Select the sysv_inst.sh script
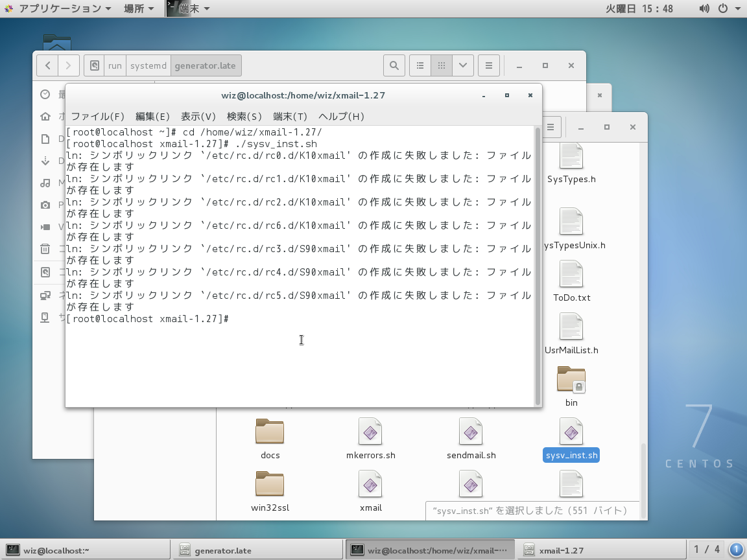Image resolution: width=747 pixels, height=560 pixels. [571, 439]
